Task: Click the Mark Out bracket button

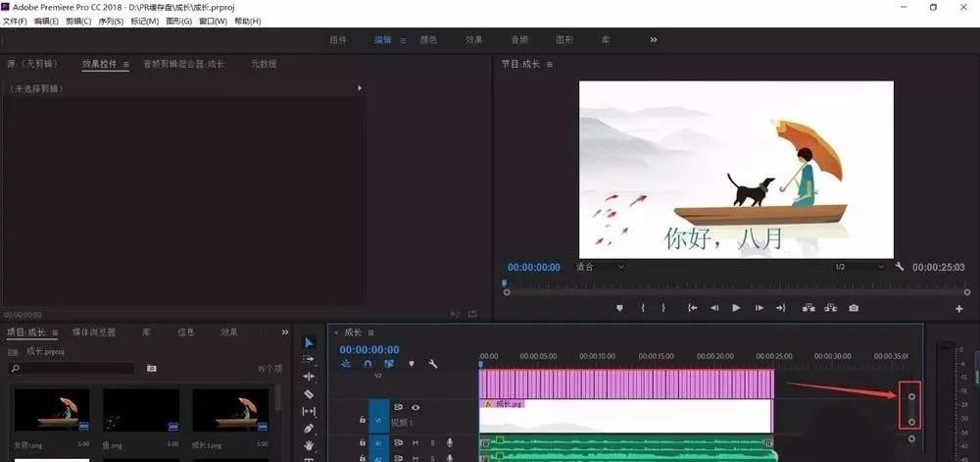Action: pos(663,308)
